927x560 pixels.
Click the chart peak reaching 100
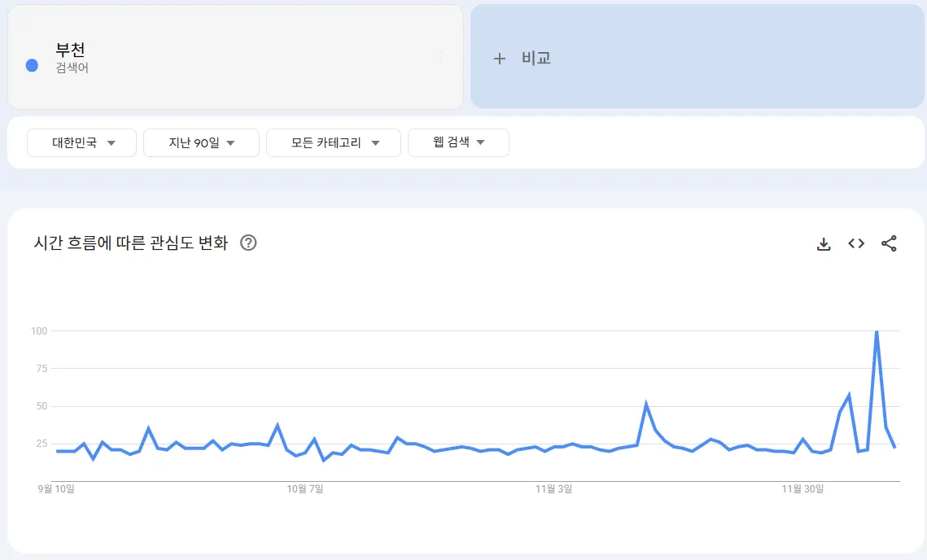[875, 330]
